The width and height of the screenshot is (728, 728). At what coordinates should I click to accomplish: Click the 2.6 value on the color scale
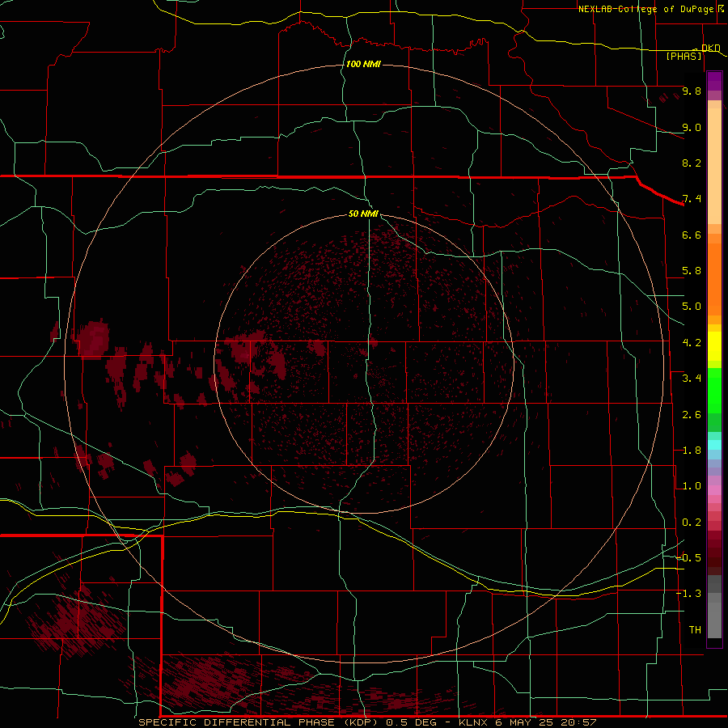tap(692, 415)
